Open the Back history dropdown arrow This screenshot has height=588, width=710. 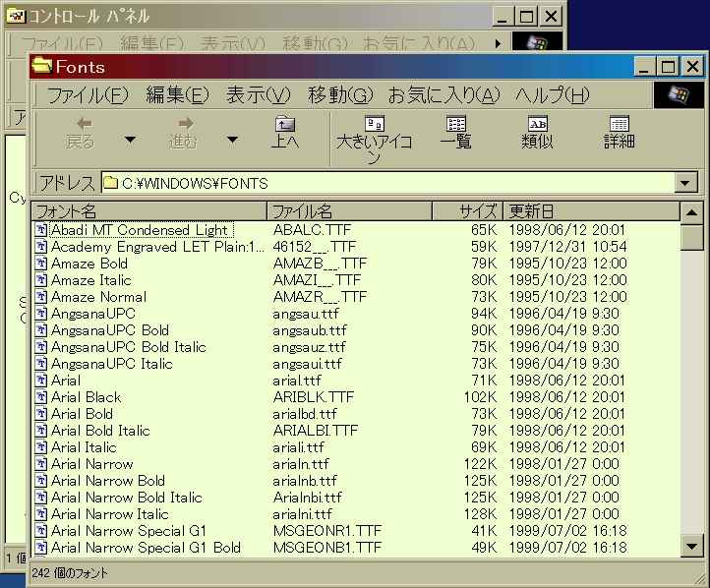click(x=130, y=140)
